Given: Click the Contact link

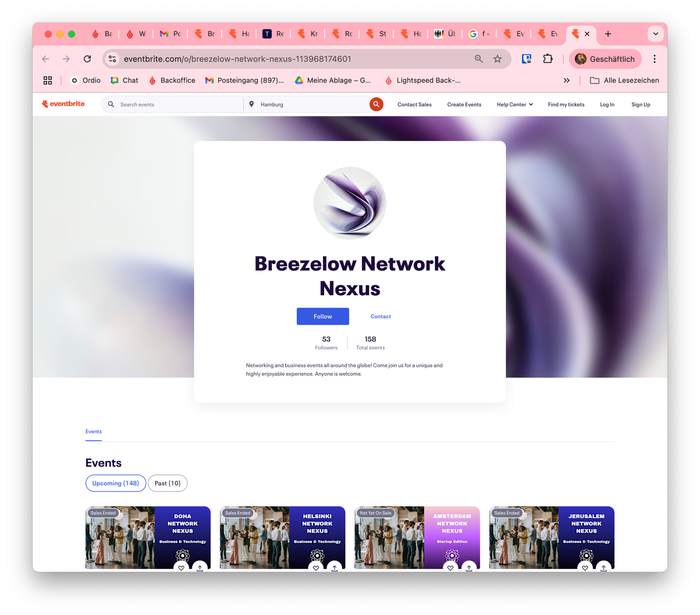Looking at the screenshot, I should click(380, 316).
